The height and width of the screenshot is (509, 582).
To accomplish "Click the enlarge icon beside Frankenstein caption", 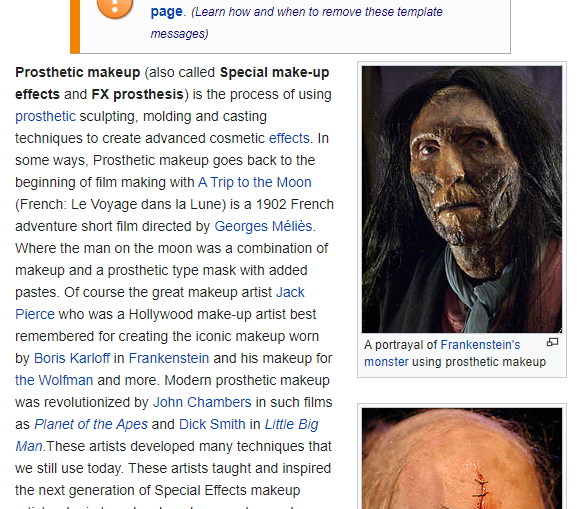I will click(552, 342).
